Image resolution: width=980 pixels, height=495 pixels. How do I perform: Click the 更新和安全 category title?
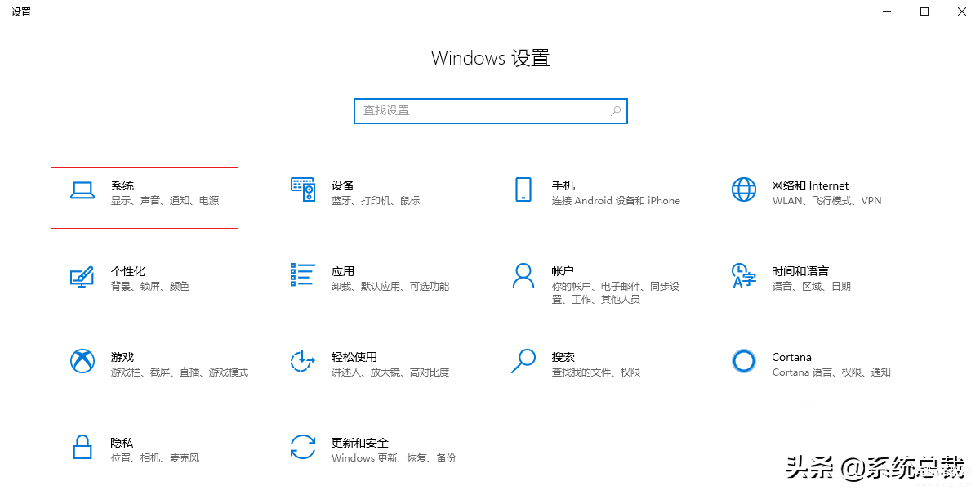click(x=360, y=443)
